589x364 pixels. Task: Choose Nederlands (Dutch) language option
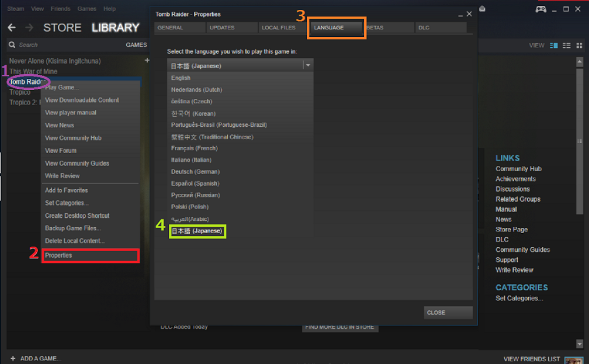coord(240,89)
